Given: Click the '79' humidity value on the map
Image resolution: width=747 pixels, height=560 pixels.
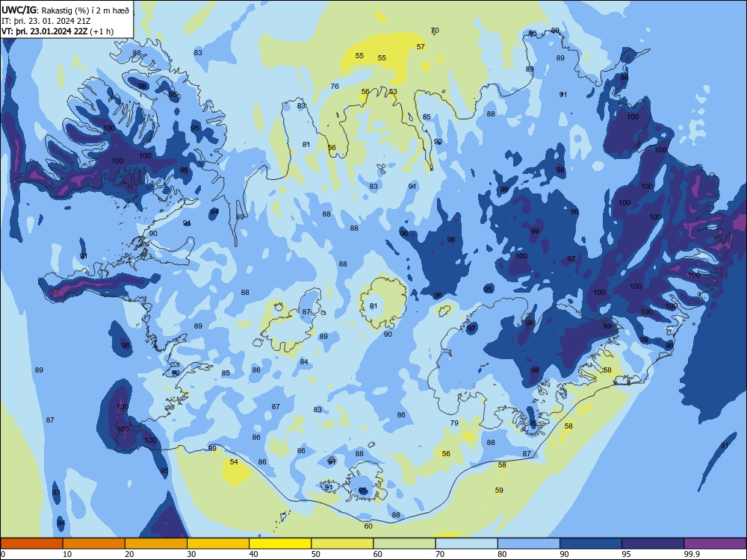Looking at the screenshot, I should (x=454, y=423).
